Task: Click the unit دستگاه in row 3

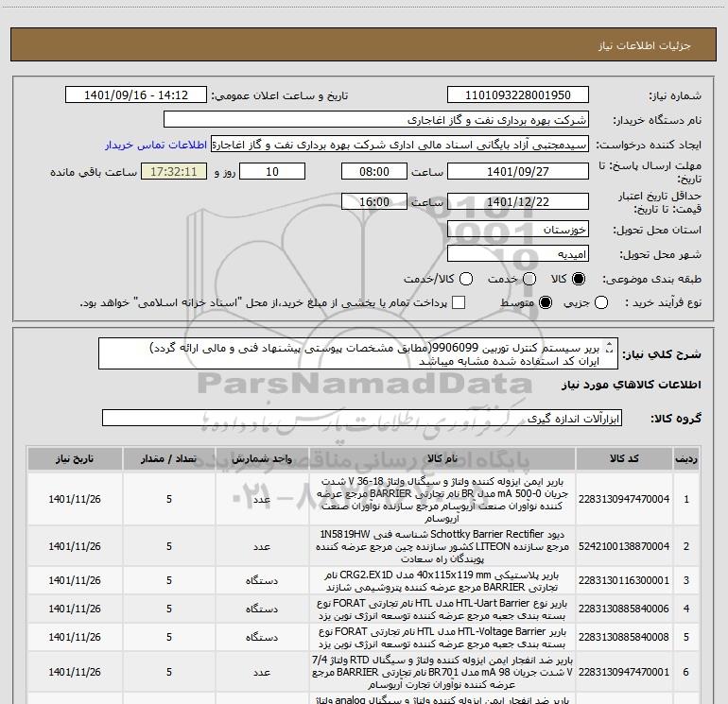Action: click(262, 581)
